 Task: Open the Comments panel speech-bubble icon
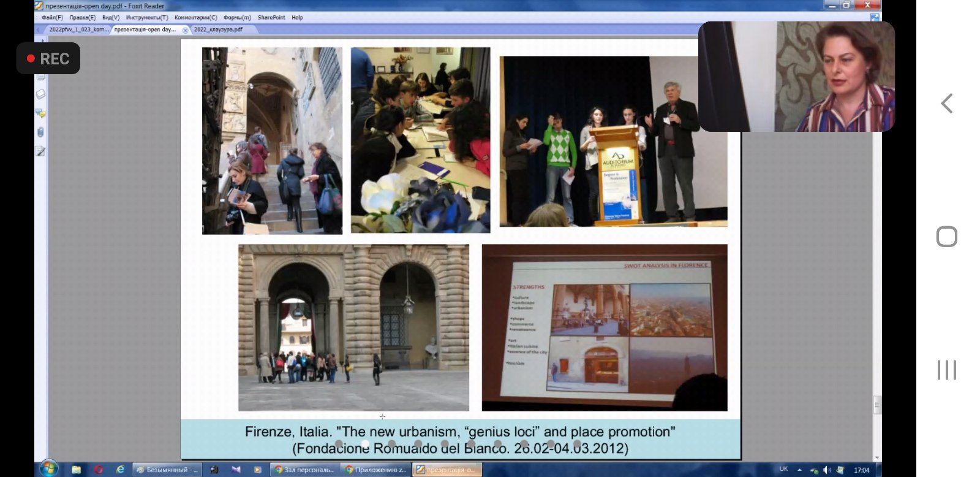coord(40,113)
